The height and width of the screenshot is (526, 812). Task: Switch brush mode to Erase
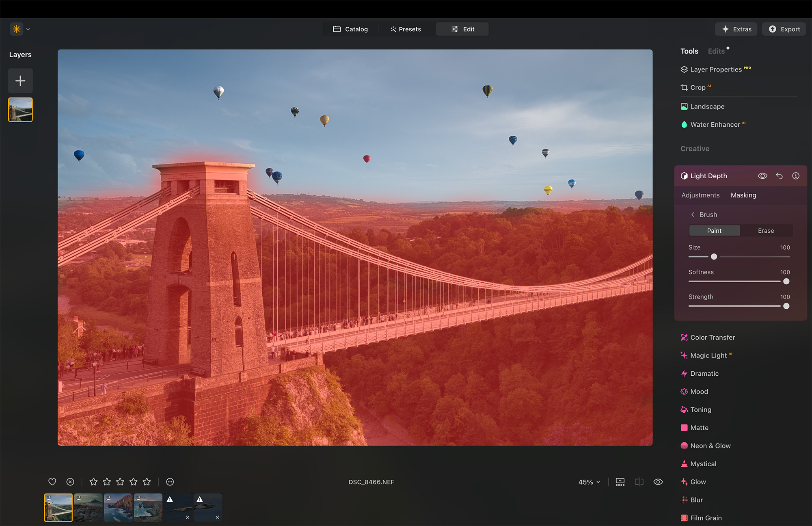pos(766,230)
